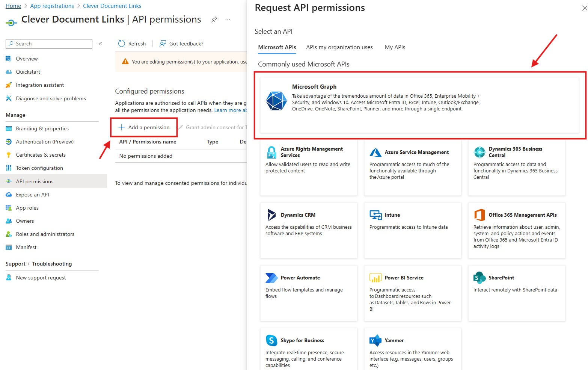Click the Owners people icon
588x370 pixels.
point(9,221)
